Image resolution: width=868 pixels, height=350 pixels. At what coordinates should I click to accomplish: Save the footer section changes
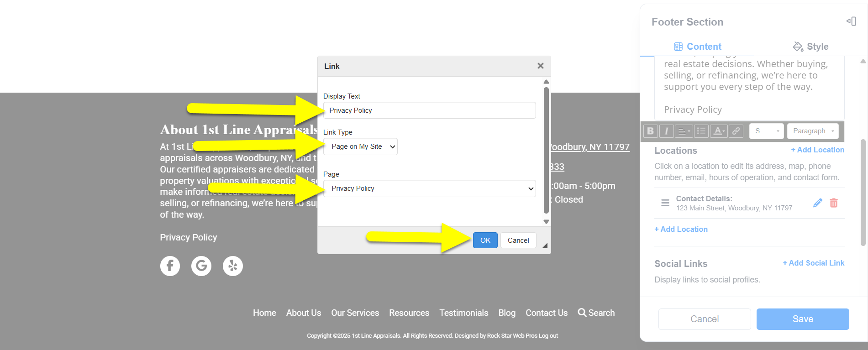click(x=803, y=319)
